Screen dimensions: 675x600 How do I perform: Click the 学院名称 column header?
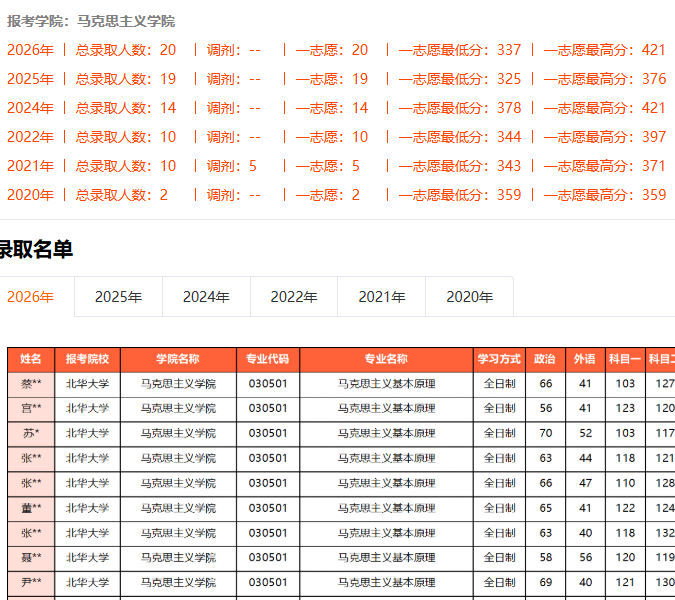pos(178,359)
